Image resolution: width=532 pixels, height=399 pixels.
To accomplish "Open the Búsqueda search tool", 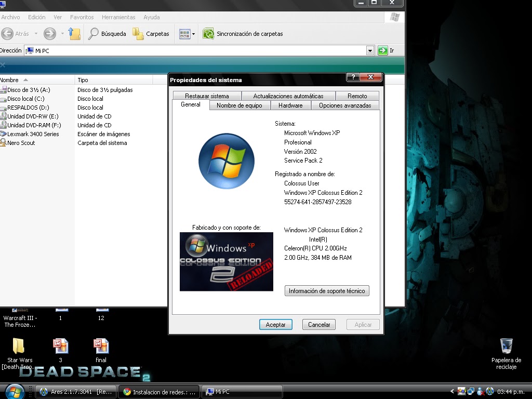I will pyautogui.click(x=107, y=34).
